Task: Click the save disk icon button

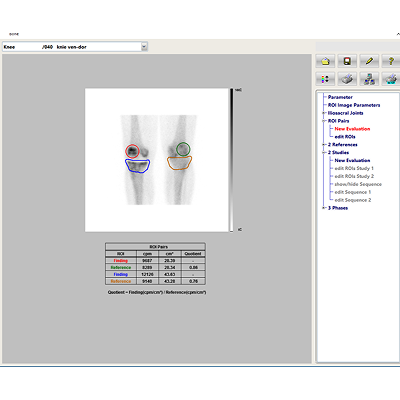Action: 347,61
